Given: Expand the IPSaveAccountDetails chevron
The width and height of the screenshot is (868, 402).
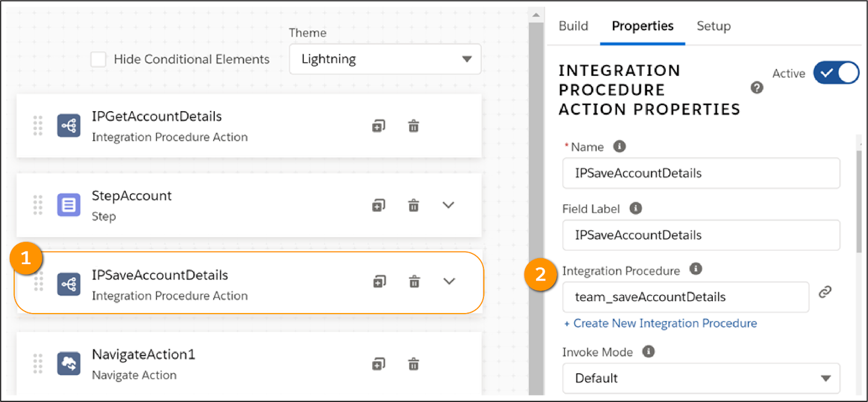Looking at the screenshot, I should click(x=449, y=282).
